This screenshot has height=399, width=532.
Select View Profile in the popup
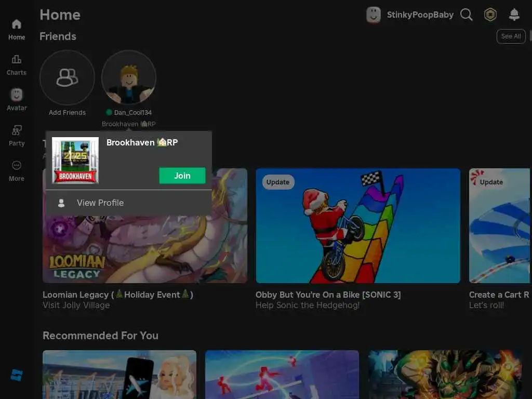click(x=129, y=203)
